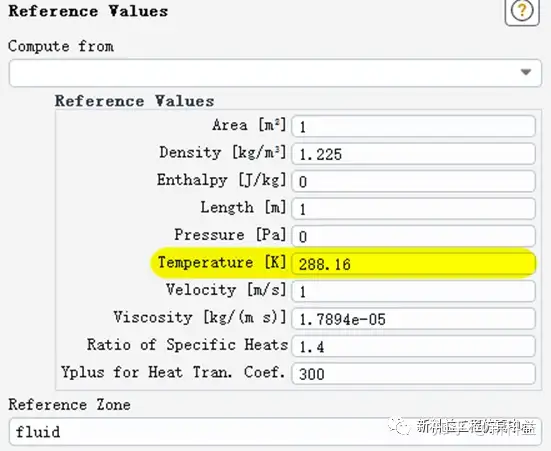Expand the Compute from dropdown arrow
Image resolution: width=551 pixels, height=451 pixels.
pos(526,72)
